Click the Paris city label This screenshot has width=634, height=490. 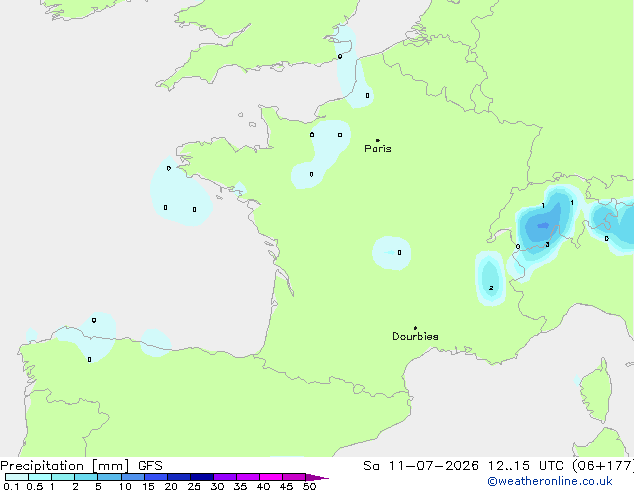point(378,149)
